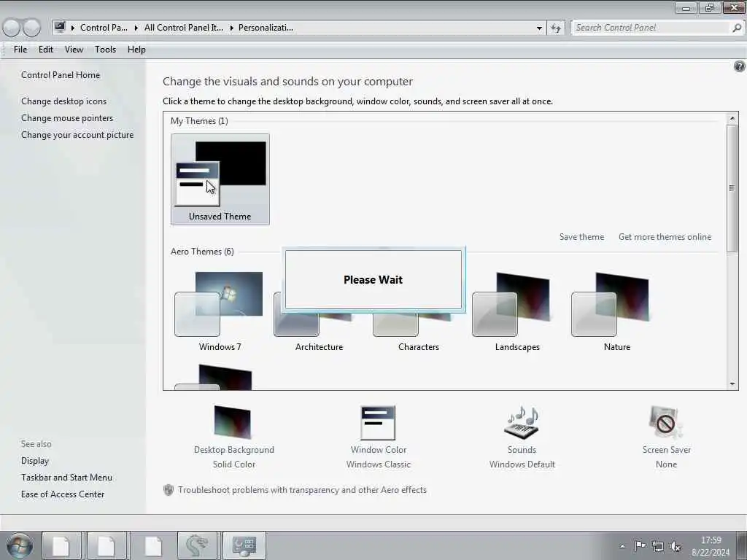Click the Back navigation button
This screenshot has width=747, height=560.
[11, 28]
